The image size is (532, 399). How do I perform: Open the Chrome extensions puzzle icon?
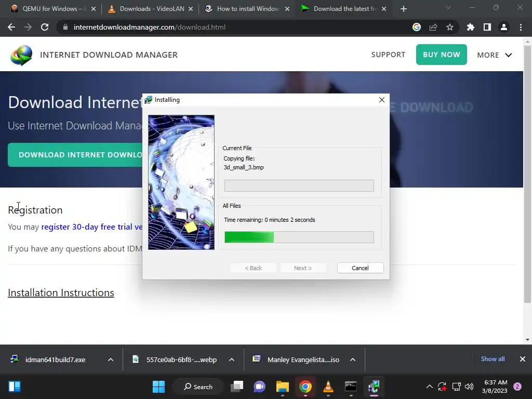point(471,27)
